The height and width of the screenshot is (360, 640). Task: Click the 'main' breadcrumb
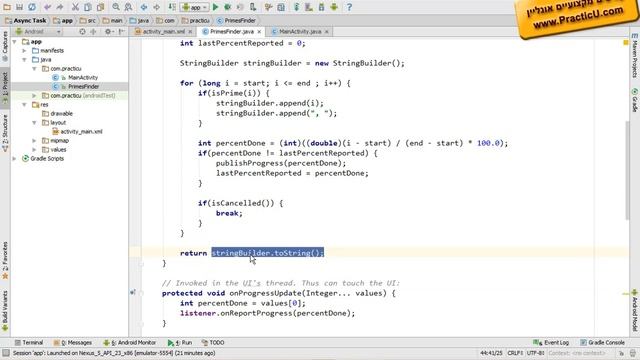pos(113,20)
